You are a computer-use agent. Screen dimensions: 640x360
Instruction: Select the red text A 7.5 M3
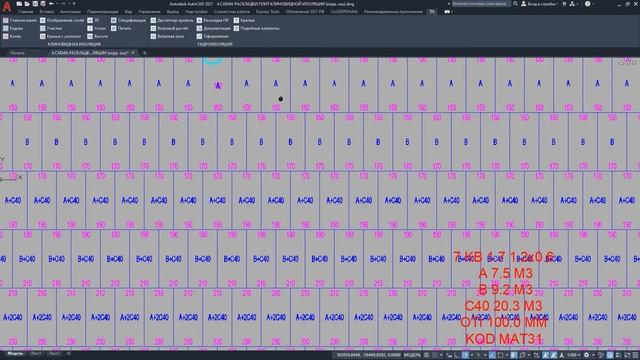[505, 273]
